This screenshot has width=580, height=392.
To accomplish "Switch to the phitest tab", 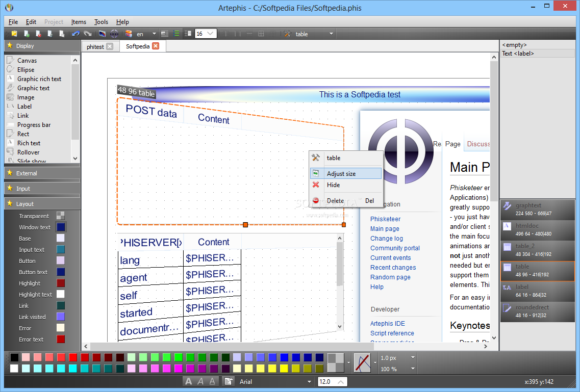I will tap(95, 46).
